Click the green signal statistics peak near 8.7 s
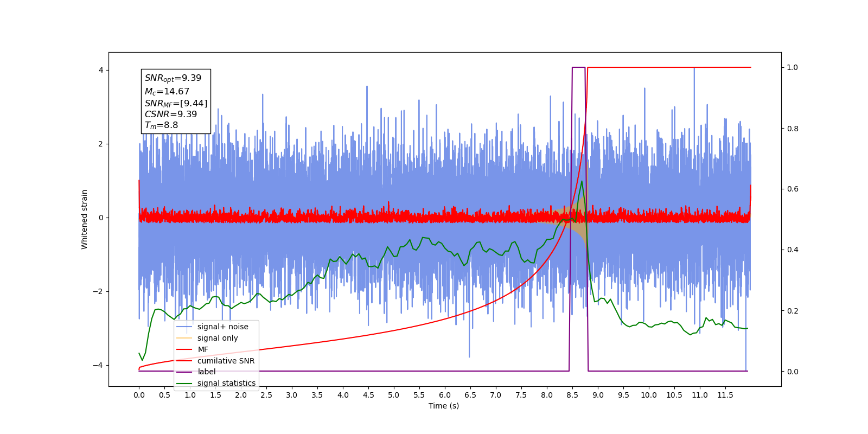 (582, 181)
